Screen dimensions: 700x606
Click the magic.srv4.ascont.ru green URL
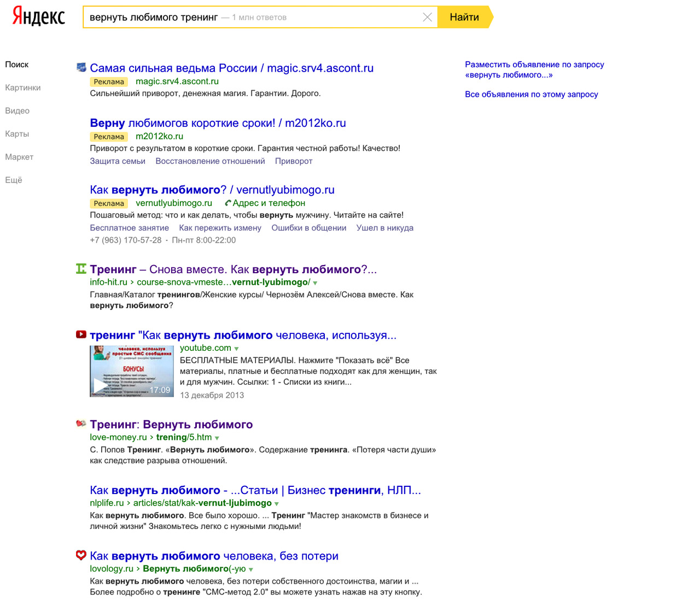coord(177,81)
